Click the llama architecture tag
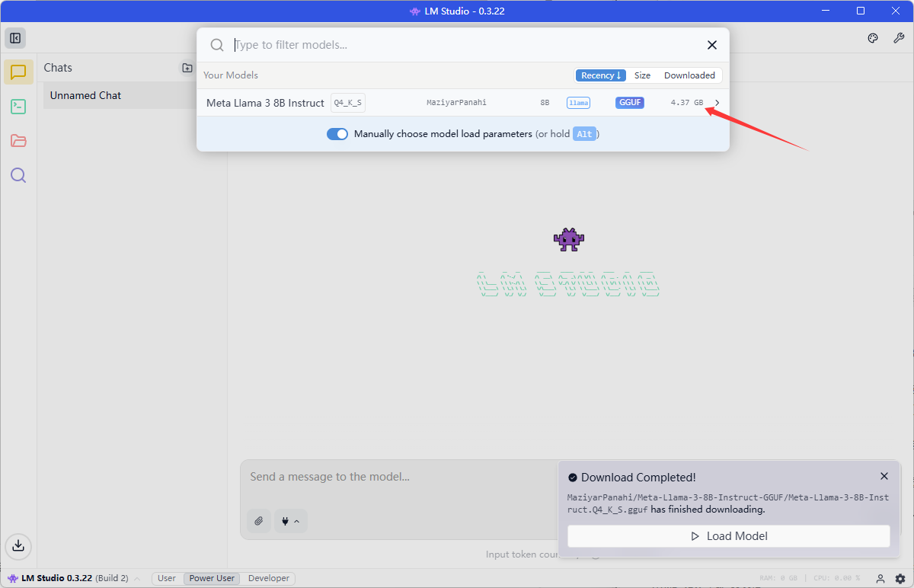The height and width of the screenshot is (588, 914). (578, 103)
